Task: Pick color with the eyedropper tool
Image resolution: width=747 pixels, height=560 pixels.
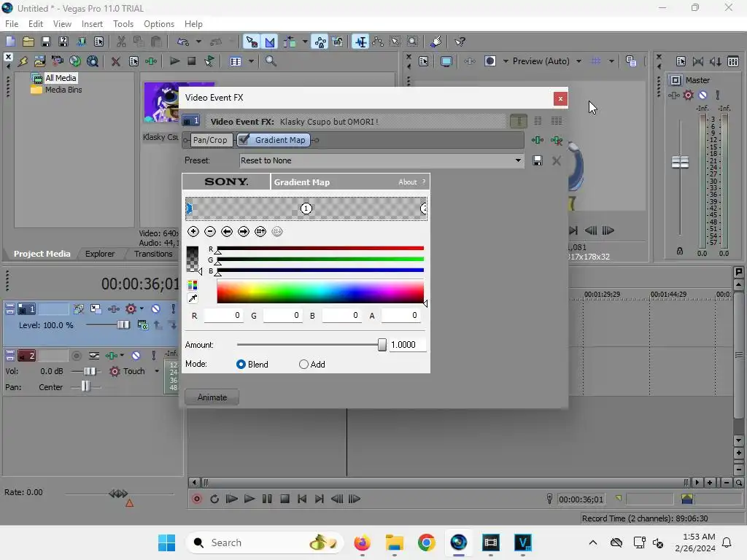Action: click(x=193, y=298)
